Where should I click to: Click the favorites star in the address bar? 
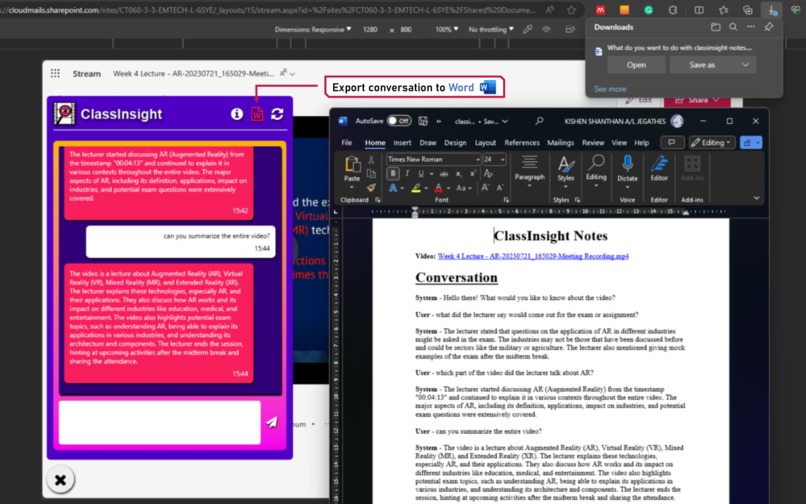(571, 10)
